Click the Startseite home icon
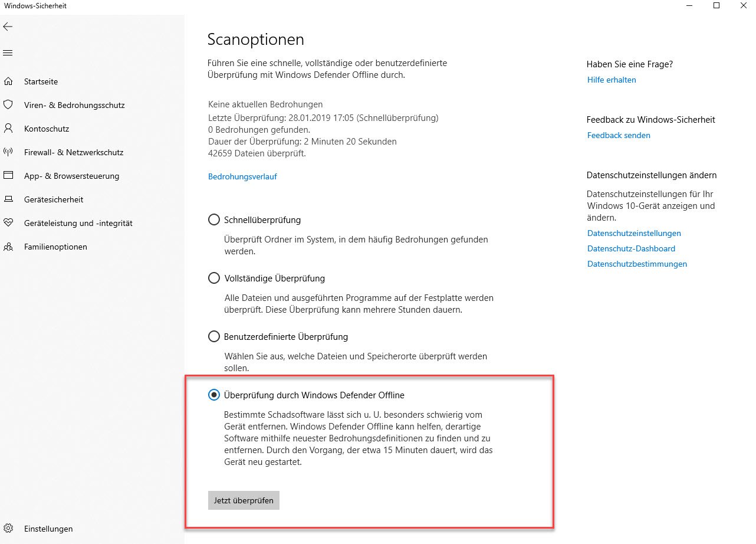Viewport: 756px width, 544px height. coord(8,81)
